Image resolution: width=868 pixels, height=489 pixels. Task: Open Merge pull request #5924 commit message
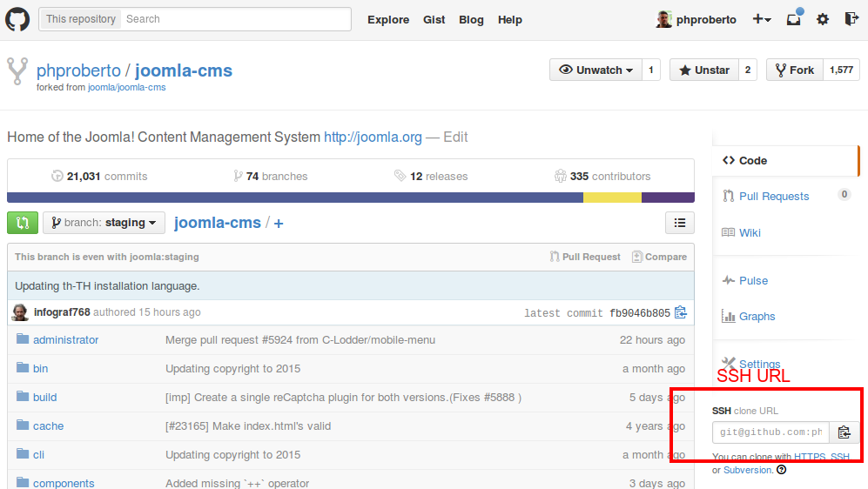point(300,340)
